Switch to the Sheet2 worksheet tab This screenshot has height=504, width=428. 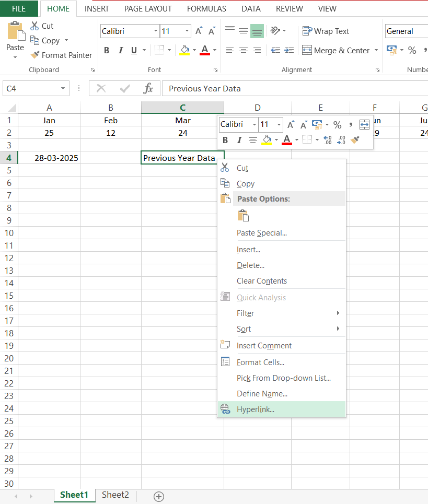pyautogui.click(x=115, y=495)
